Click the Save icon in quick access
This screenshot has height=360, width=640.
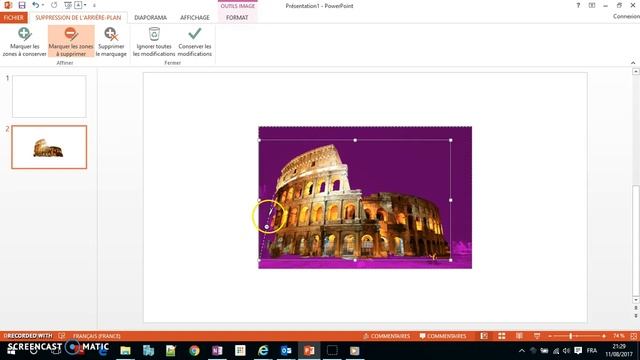pyautogui.click(x=22, y=5)
